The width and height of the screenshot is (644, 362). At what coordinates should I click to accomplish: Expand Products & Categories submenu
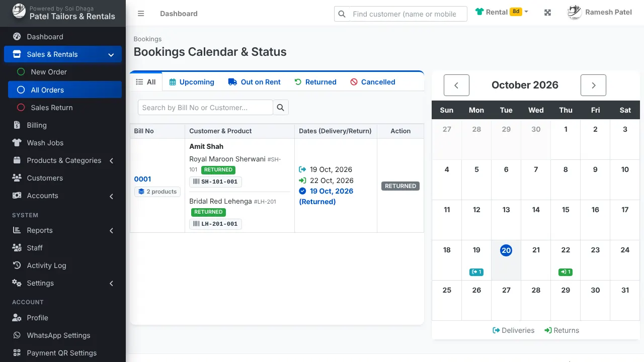(63, 160)
